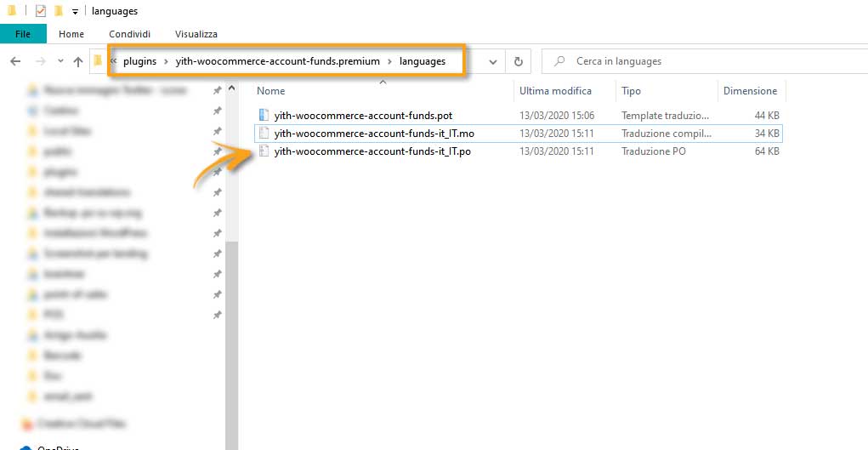Go forward with the right arrow button

[41, 61]
